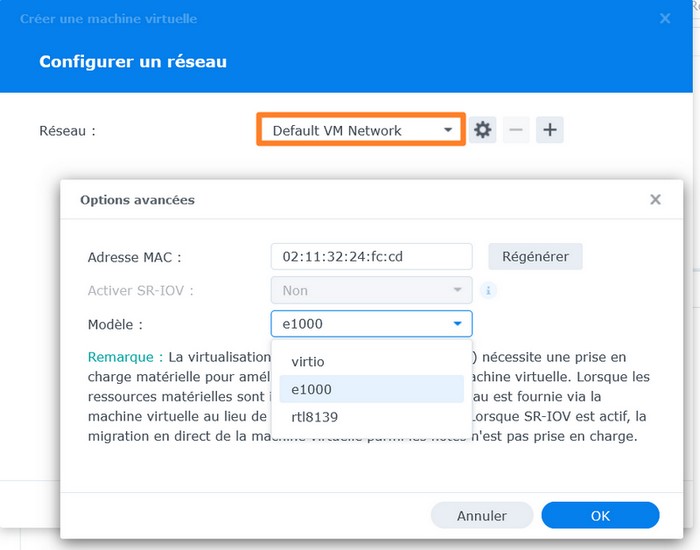Select virtio from the model list

click(308, 361)
